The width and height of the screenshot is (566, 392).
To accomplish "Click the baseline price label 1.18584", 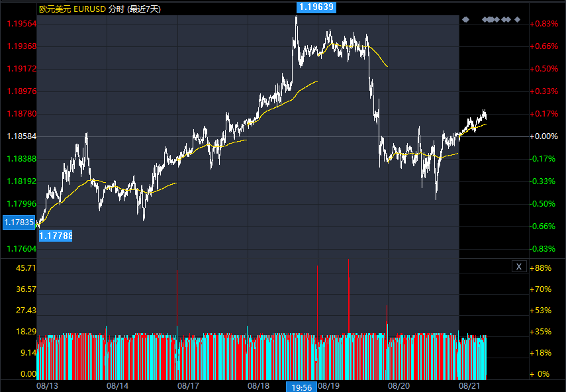I will 22,136.
